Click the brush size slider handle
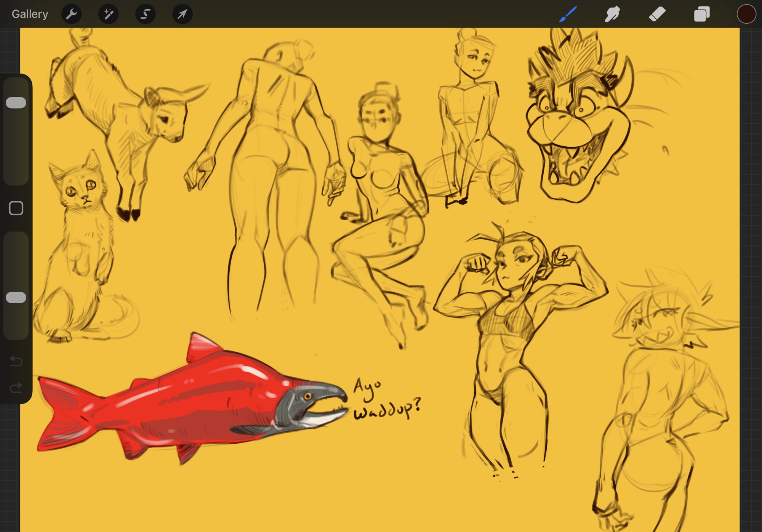This screenshot has width=762, height=532. 16,103
